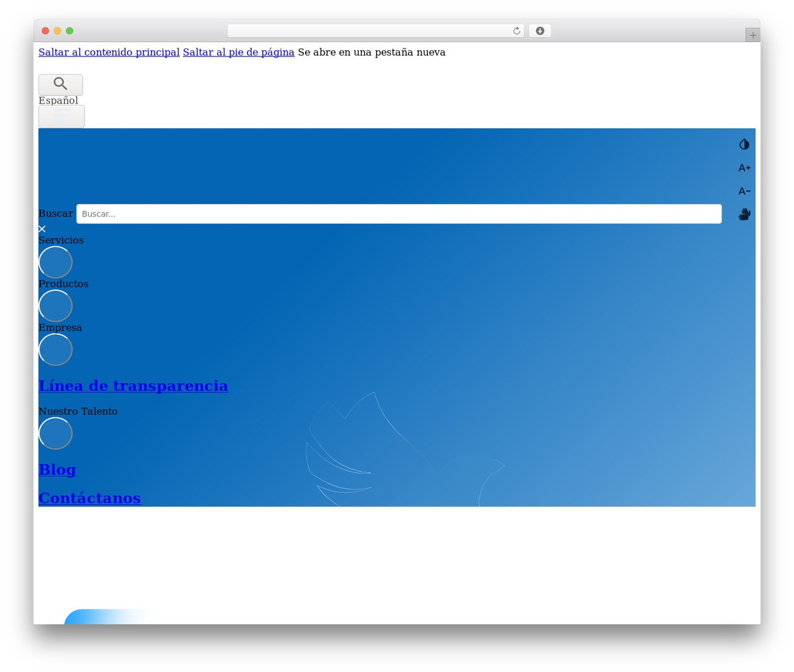Open the hamburger menu button
The height and width of the screenshot is (672, 794).
tap(61, 117)
